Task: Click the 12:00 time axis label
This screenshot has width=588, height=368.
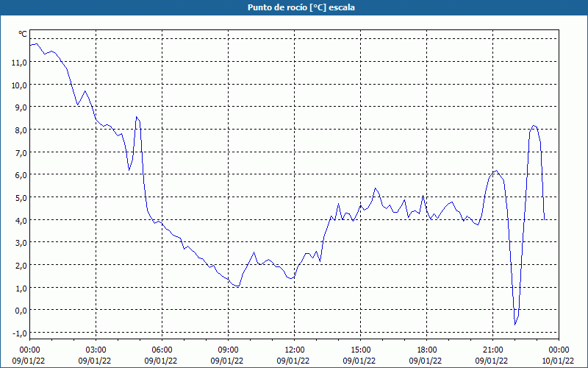Action: pyautogui.click(x=295, y=350)
